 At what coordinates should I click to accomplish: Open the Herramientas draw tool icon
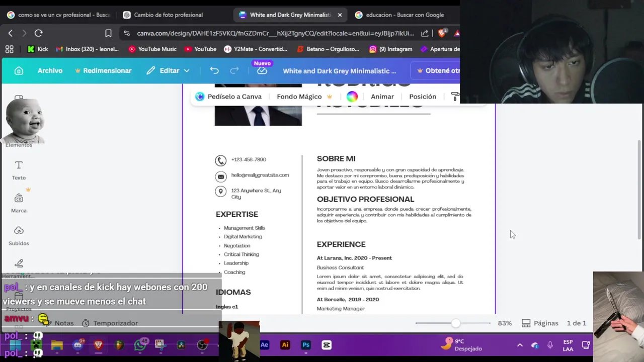pyautogui.click(x=19, y=263)
